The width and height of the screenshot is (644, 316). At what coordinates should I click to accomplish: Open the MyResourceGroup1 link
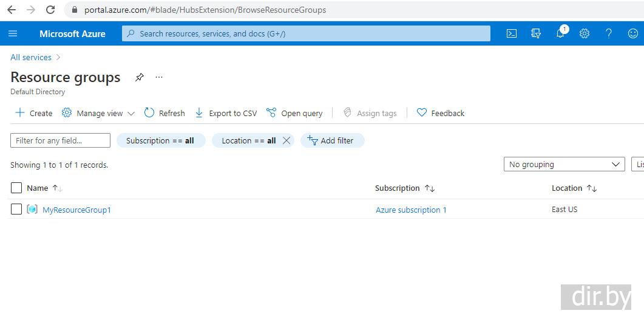pos(77,210)
